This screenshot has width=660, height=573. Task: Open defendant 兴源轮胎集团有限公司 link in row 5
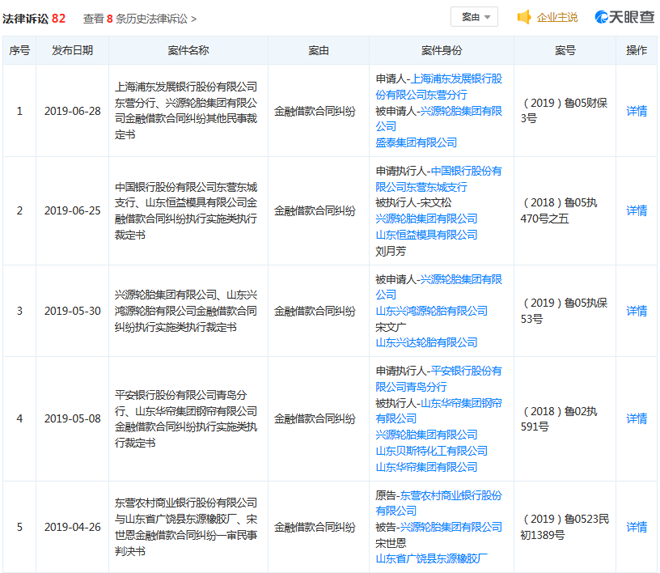pos(450,527)
